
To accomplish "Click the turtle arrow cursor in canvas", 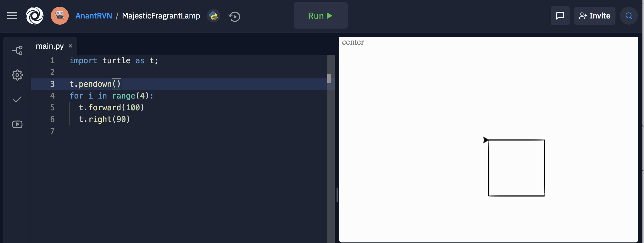I will point(486,140).
